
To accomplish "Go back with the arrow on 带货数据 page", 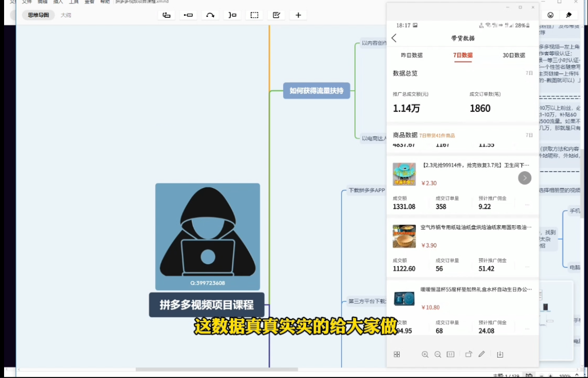I will (x=394, y=38).
